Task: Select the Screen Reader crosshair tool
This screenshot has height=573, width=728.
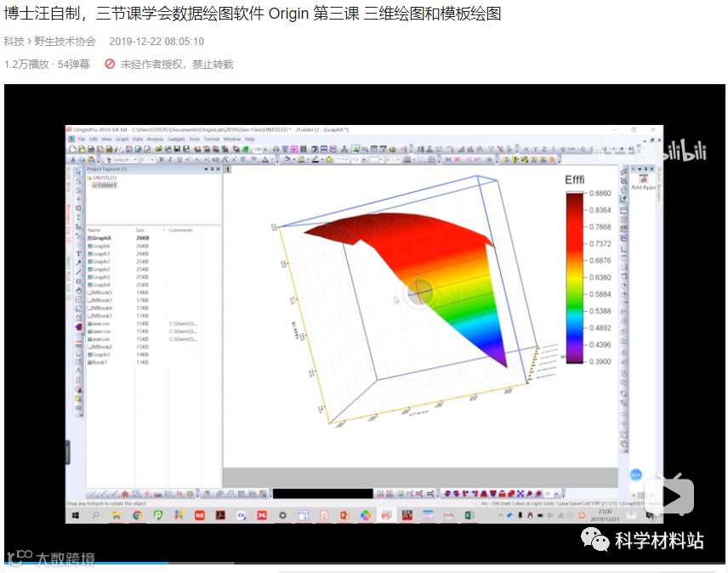Action: [78, 199]
